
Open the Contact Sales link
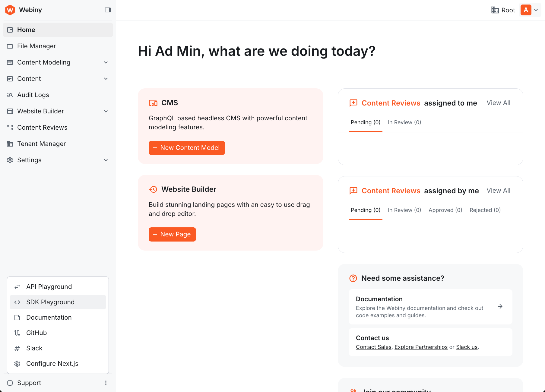[x=373, y=347]
